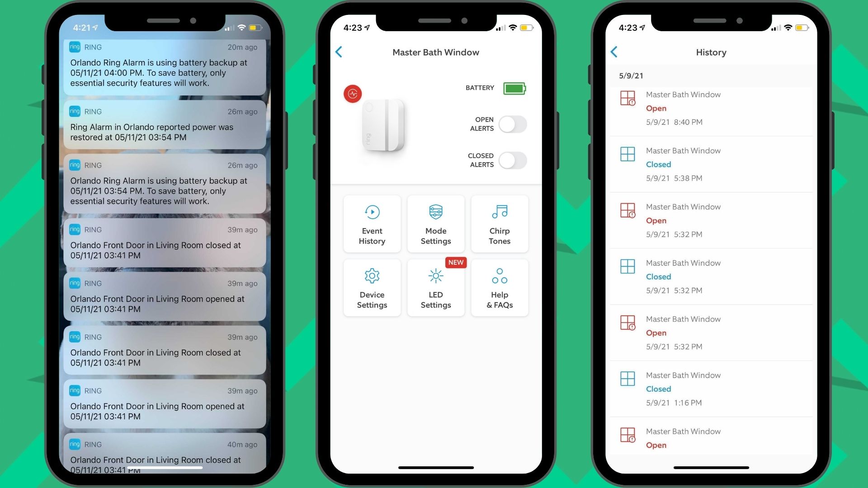Open Chirp Tones settings
The height and width of the screenshot is (488, 868).
(x=500, y=225)
